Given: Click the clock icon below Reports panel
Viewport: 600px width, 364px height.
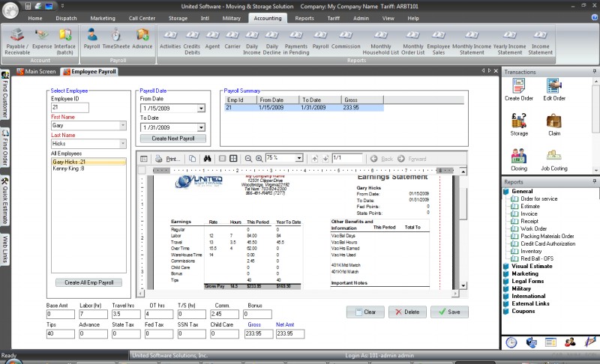Looking at the screenshot, I should point(511,342).
